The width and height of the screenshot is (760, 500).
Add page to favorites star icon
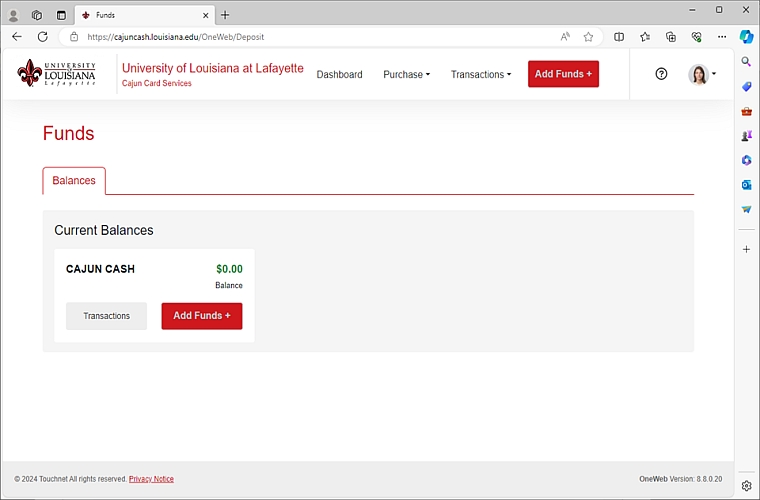click(x=588, y=37)
